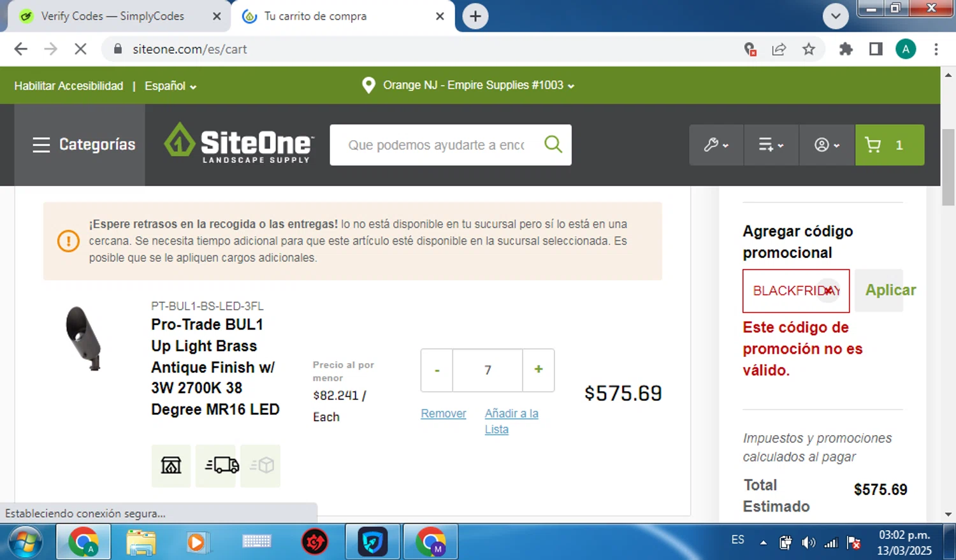956x560 pixels.
Task: Click the blocked cookies icon in address bar
Action: click(x=750, y=49)
